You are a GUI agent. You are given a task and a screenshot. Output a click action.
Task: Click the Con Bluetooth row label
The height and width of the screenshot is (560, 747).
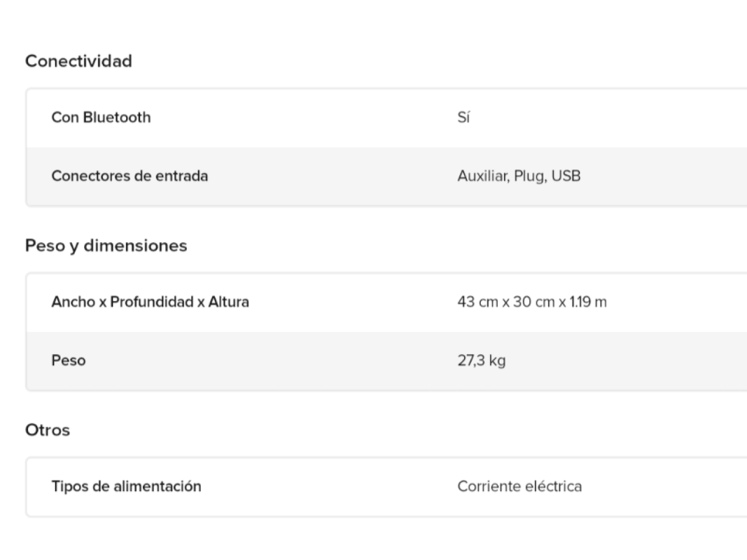coord(101,117)
